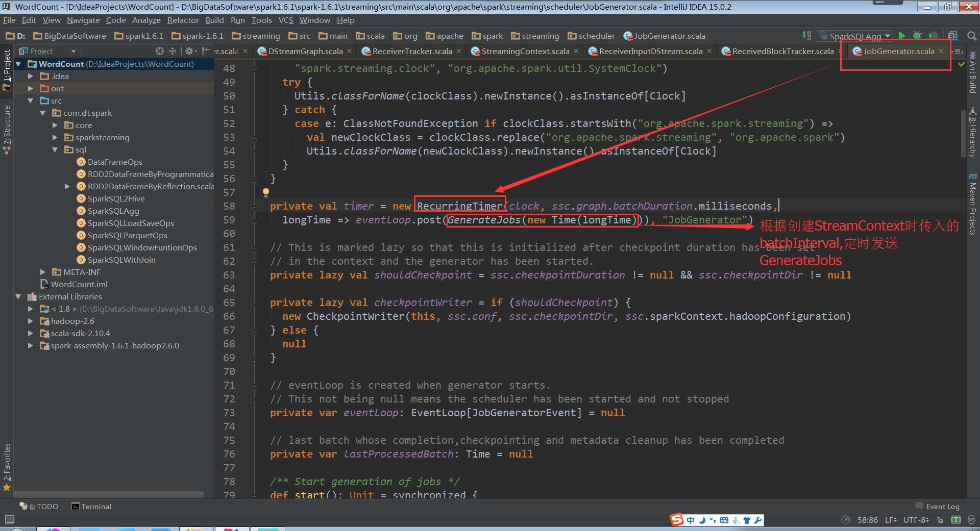Open the Refactor menu
Image resolution: width=980 pixels, height=531 pixels.
click(x=183, y=20)
